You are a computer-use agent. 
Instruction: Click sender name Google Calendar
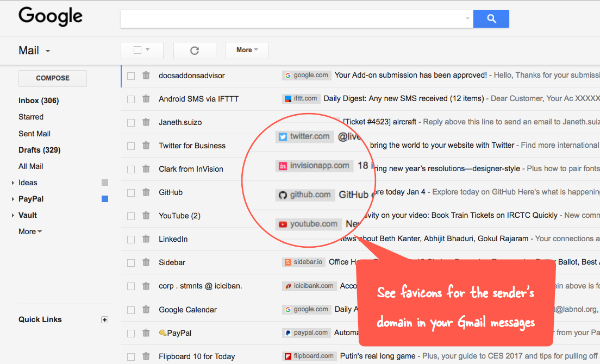coord(187,310)
